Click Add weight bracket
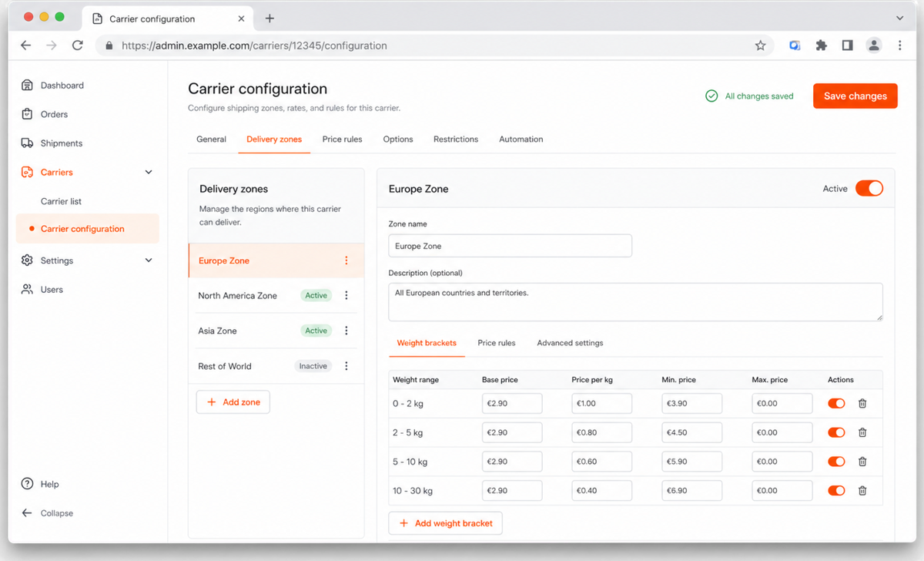The width and height of the screenshot is (924, 561). [x=446, y=523]
